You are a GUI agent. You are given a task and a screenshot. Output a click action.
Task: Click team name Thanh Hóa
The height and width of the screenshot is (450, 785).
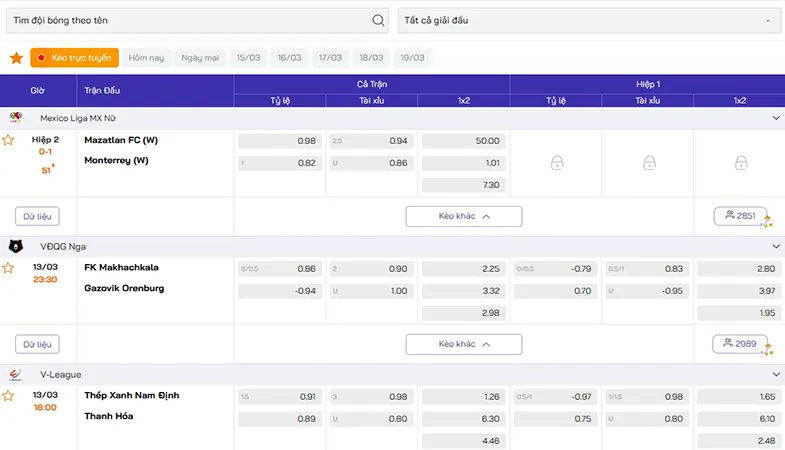[109, 416]
